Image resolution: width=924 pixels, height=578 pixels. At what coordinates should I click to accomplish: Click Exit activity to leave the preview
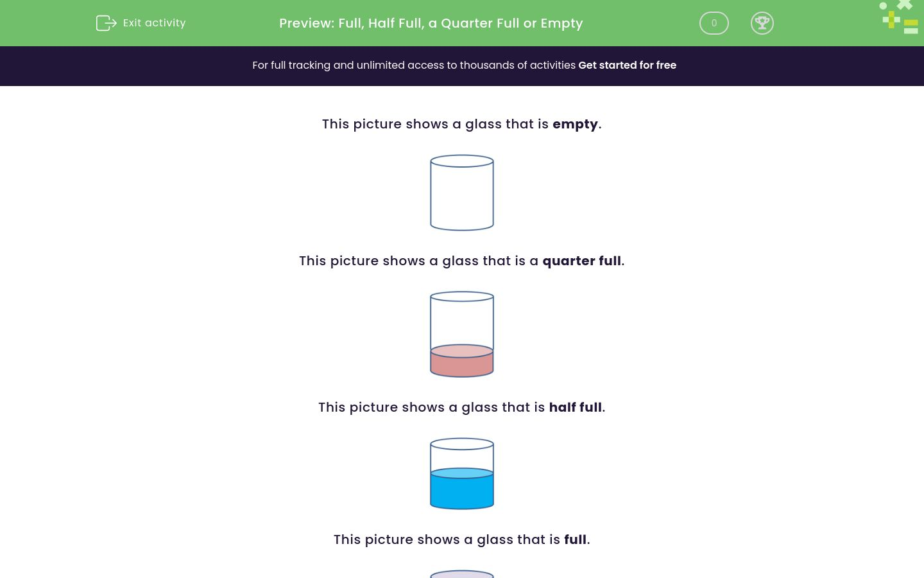point(141,23)
